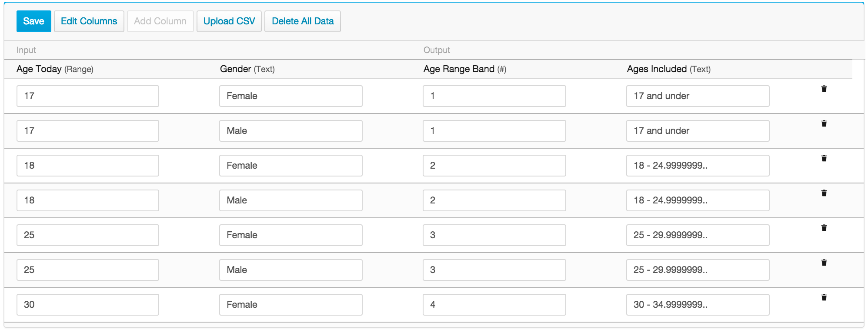Remove the 18 Female row with trash icon
The image size is (868, 333).
[824, 158]
